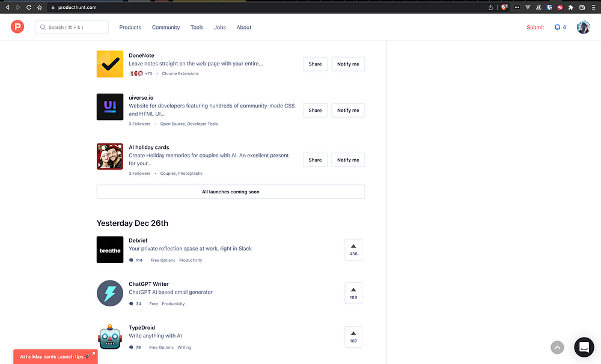
Task: Open the uiverse.io product thumbnail
Action: [110, 107]
